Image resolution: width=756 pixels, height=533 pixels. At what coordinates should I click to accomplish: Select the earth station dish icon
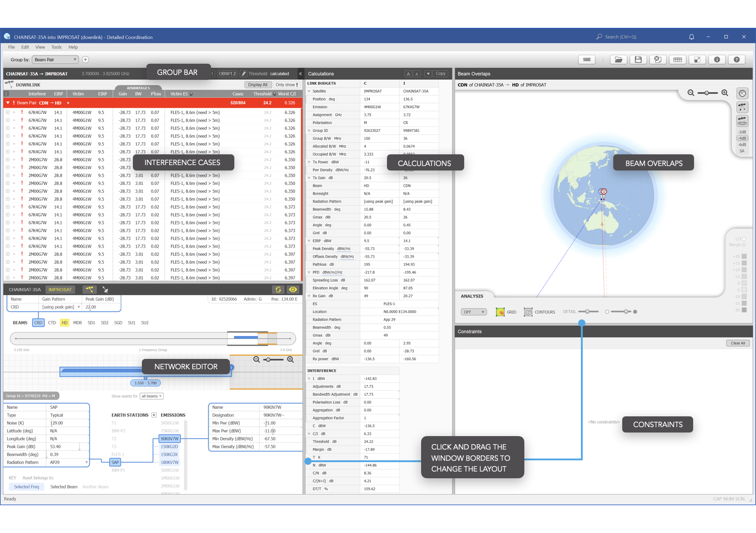pyautogui.click(x=105, y=289)
